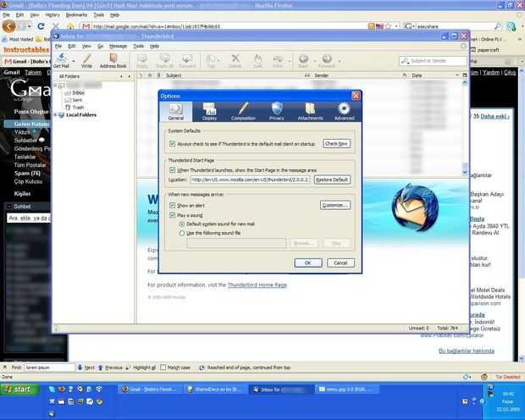The height and width of the screenshot is (420, 525).
Task: Open the Windows Start button
Action: click(19, 390)
